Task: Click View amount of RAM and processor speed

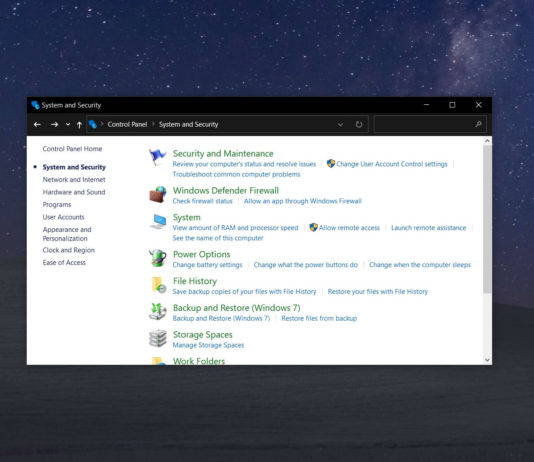Action: (235, 228)
